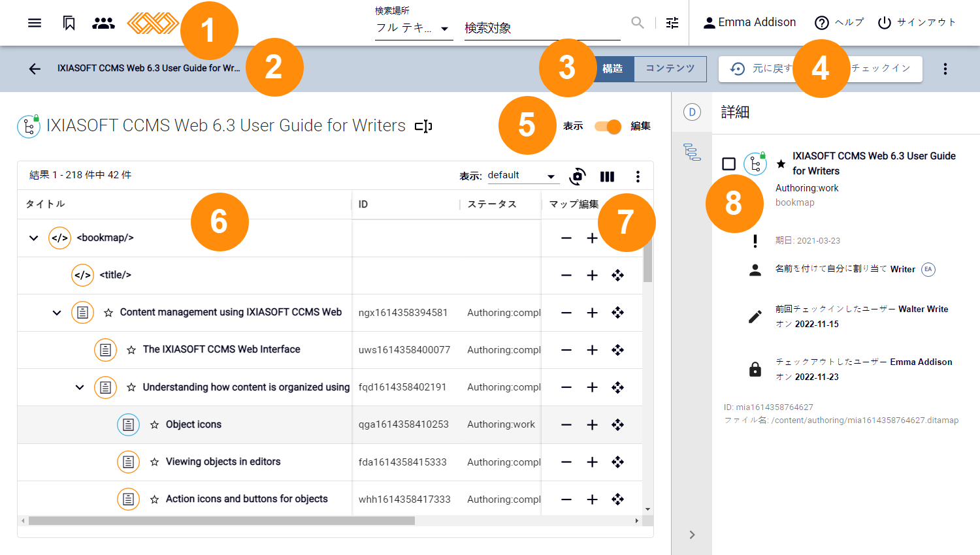Click the <title/> element icon
The height and width of the screenshot is (555, 980).
click(x=82, y=275)
